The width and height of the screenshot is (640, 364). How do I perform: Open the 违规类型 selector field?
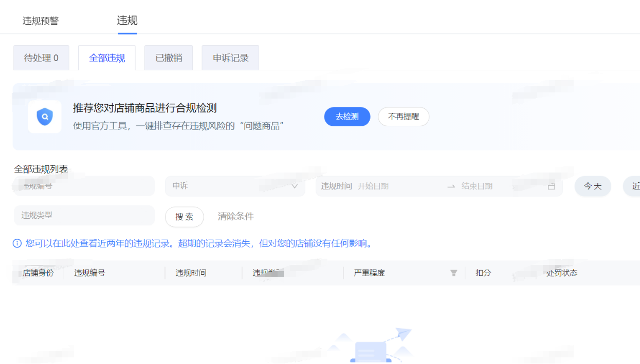pyautogui.click(x=84, y=216)
